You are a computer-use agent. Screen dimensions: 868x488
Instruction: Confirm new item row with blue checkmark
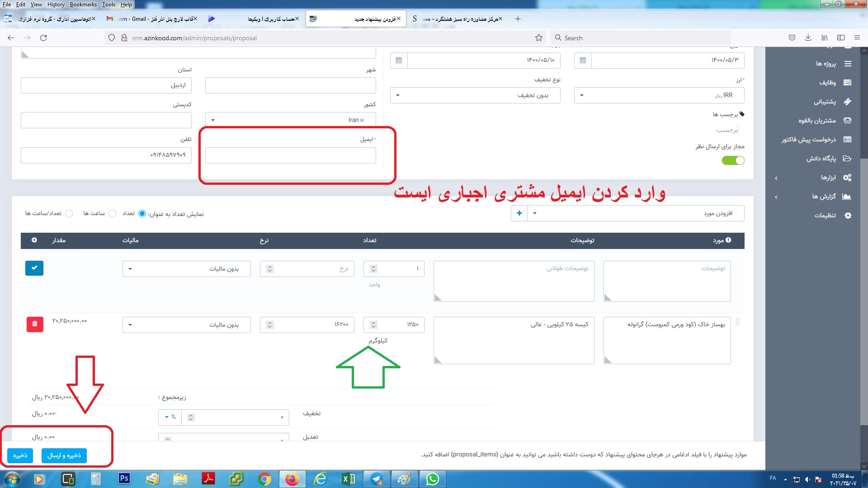34,268
